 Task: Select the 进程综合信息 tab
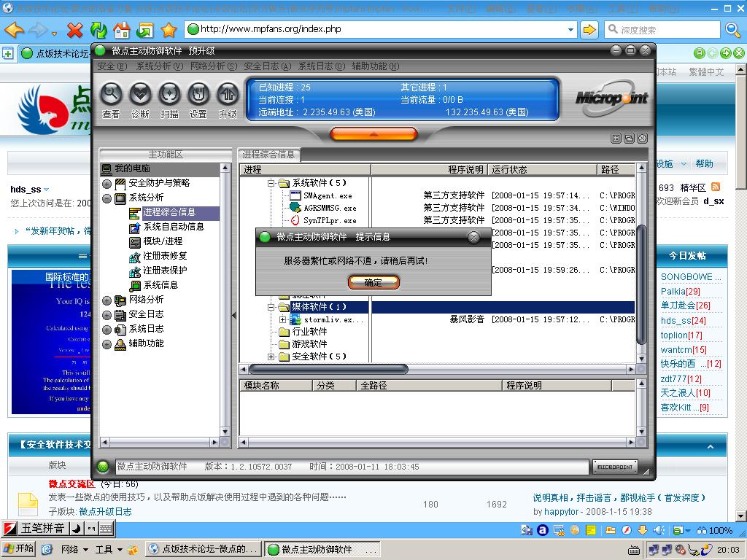click(268, 155)
